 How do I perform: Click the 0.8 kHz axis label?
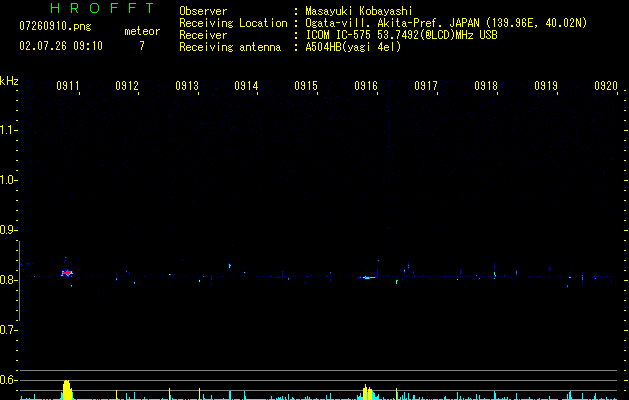[8, 280]
